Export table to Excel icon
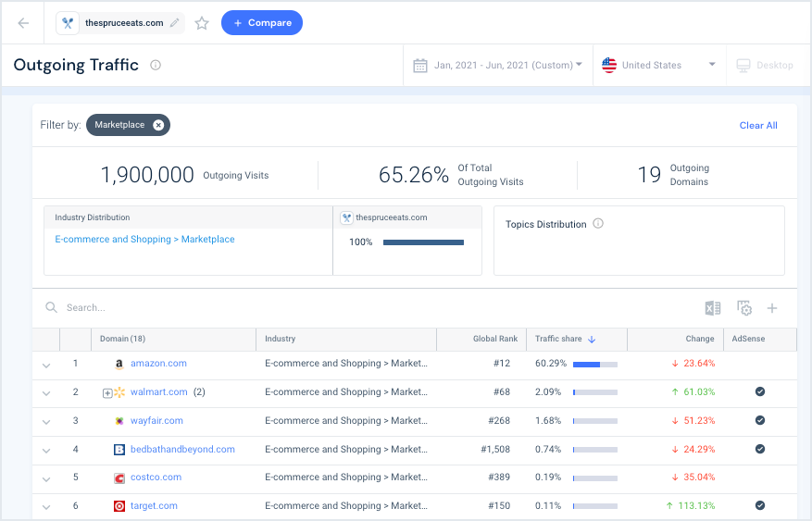This screenshot has height=521, width=812. [x=713, y=308]
